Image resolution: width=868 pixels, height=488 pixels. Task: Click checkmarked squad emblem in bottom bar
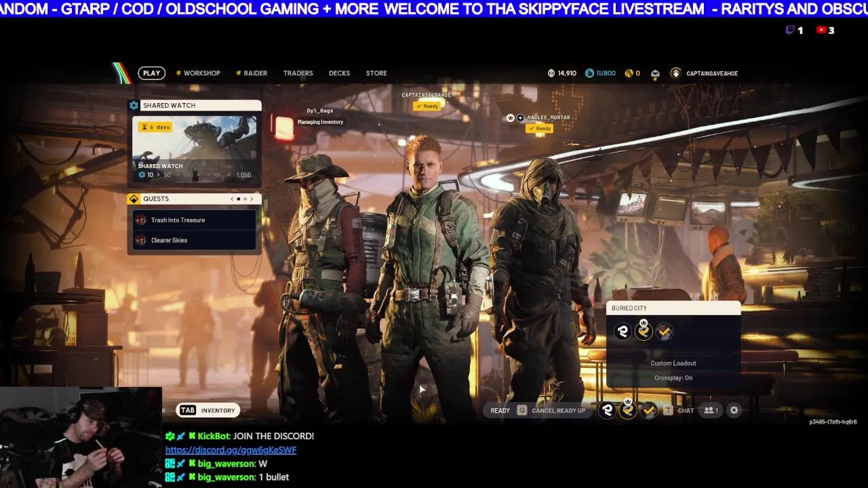[x=650, y=410]
